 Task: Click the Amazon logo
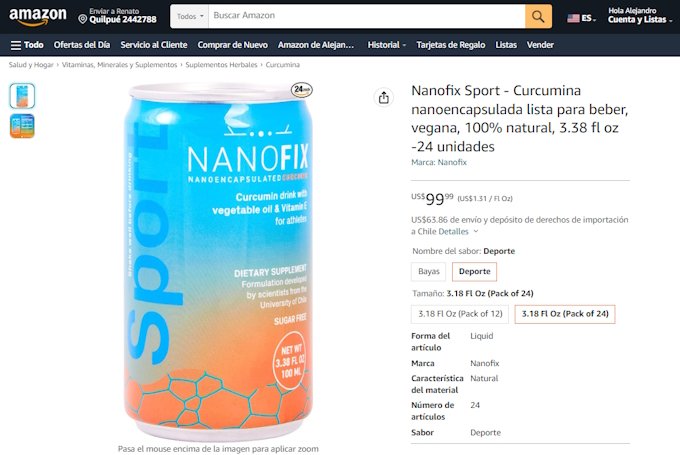pyautogui.click(x=38, y=16)
